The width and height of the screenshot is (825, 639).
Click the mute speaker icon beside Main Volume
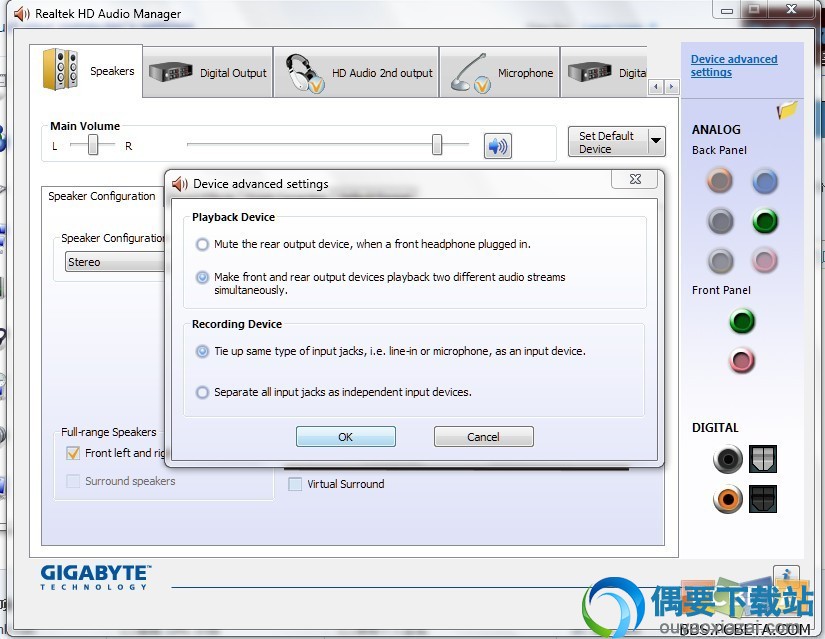[497, 146]
